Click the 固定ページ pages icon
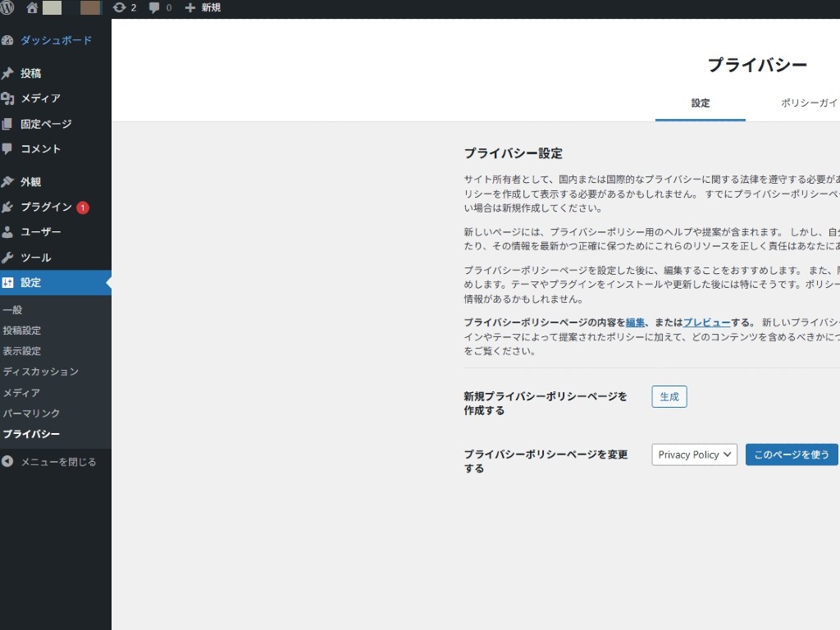The height and width of the screenshot is (630, 840). pyautogui.click(x=7, y=124)
